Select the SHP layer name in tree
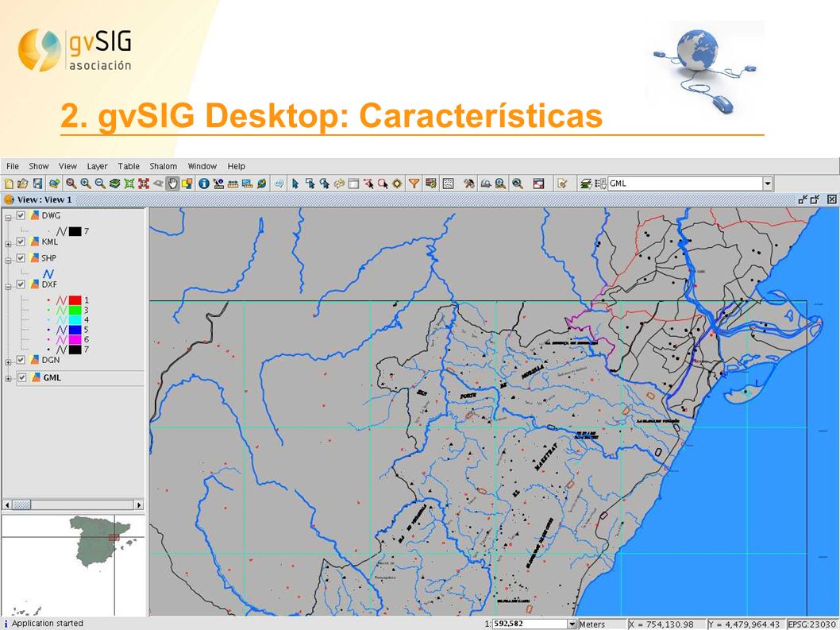Screen dimensions: 840x630 [x=48, y=258]
